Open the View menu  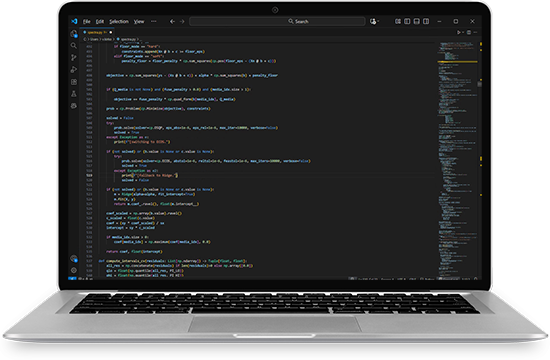139,21
